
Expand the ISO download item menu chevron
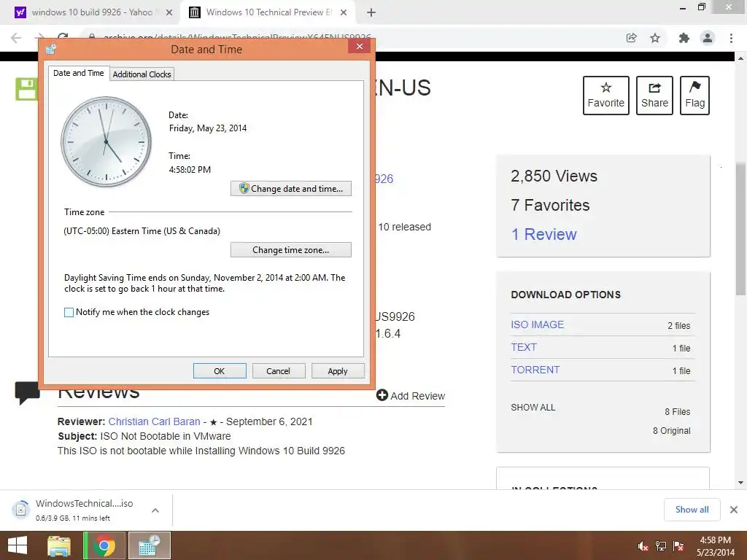coord(155,510)
